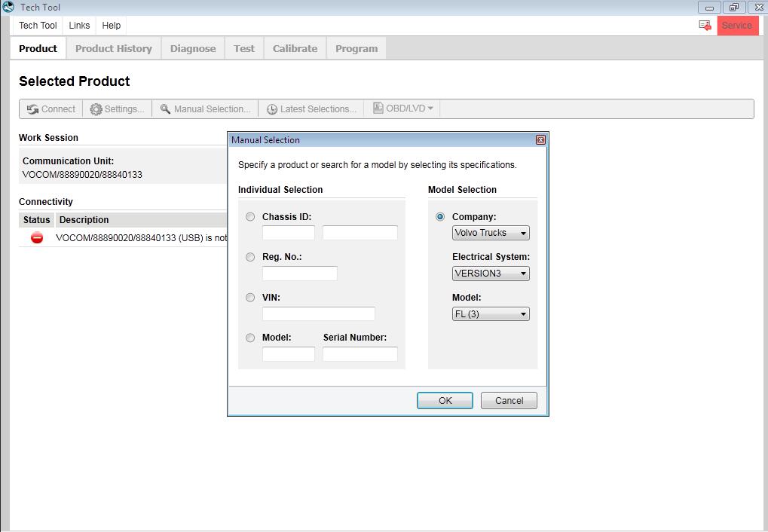Open the Company dropdown Volvo Trucks
The image size is (768, 532).
pos(491,233)
